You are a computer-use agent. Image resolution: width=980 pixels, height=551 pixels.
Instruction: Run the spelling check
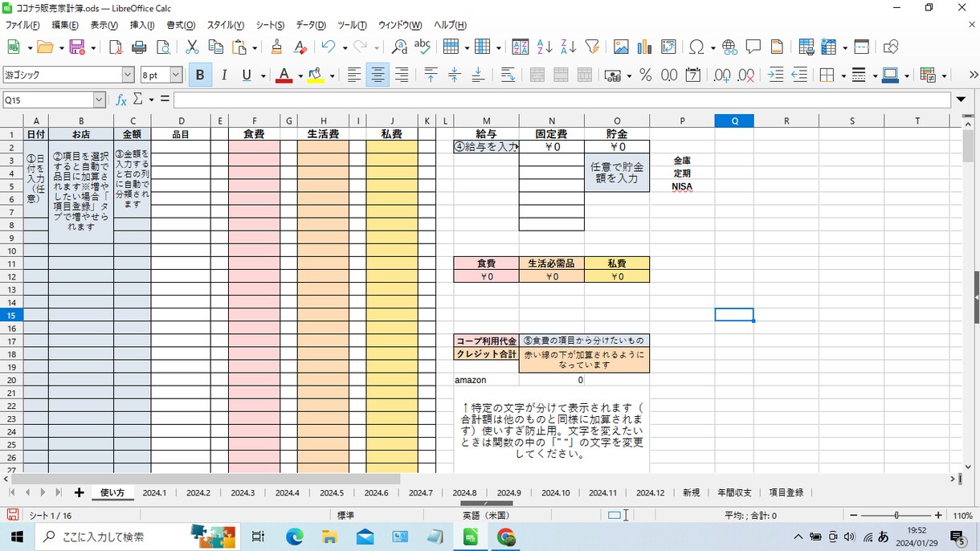point(423,47)
